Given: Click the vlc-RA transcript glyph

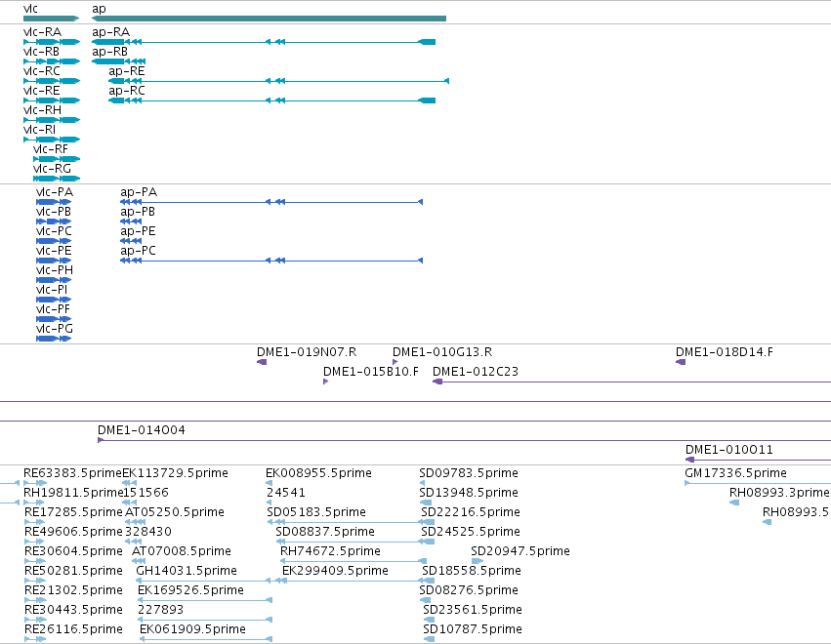Looking at the screenshot, I should point(52,42).
